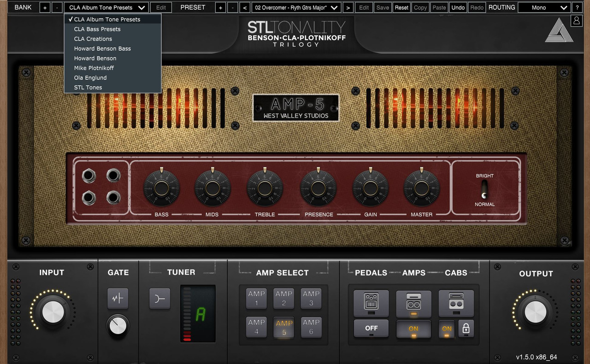
Task: Choose Howard Benson bank
Action: pyautogui.click(x=113, y=58)
